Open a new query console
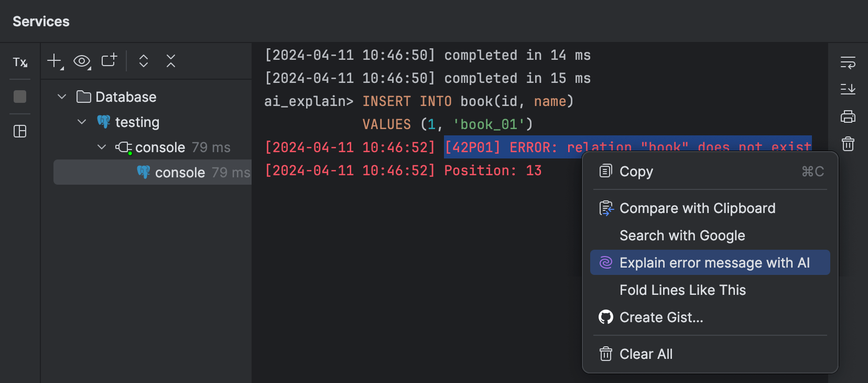868x383 pixels. (x=108, y=61)
